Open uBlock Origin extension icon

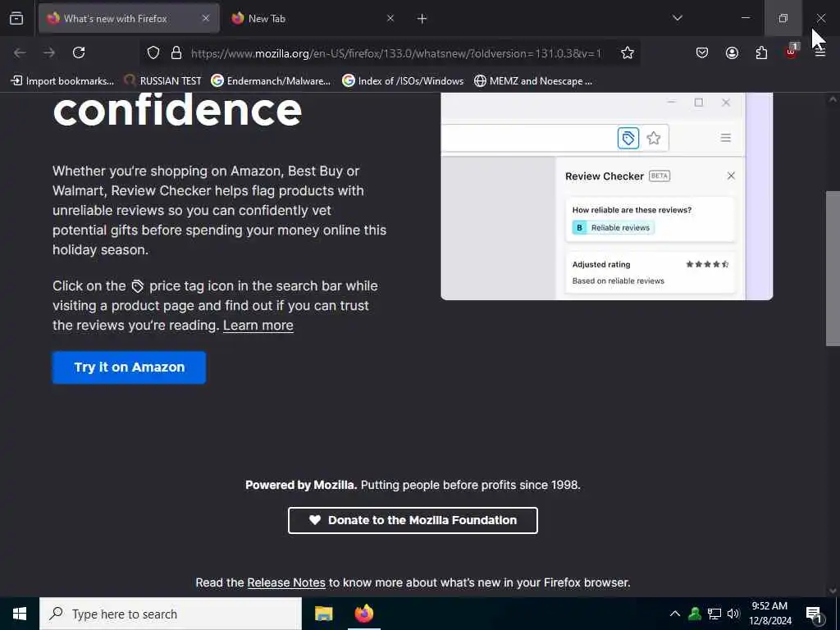(x=792, y=52)
